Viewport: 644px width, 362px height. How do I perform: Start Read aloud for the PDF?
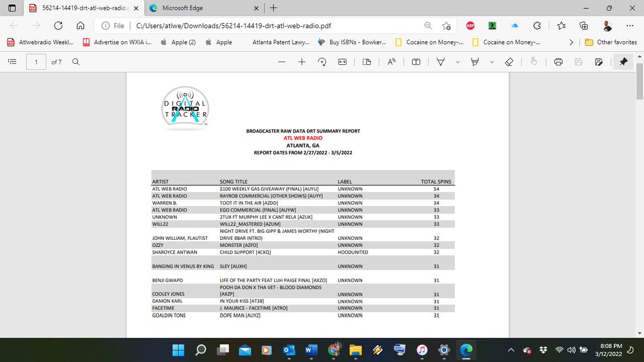click(x=391, y=62)
